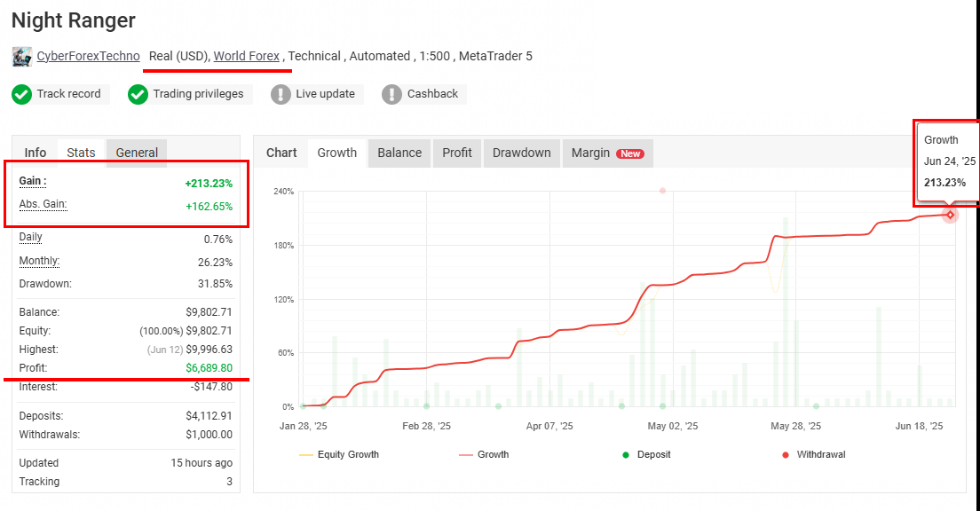Open the Growth chart tab

point(337,153)
